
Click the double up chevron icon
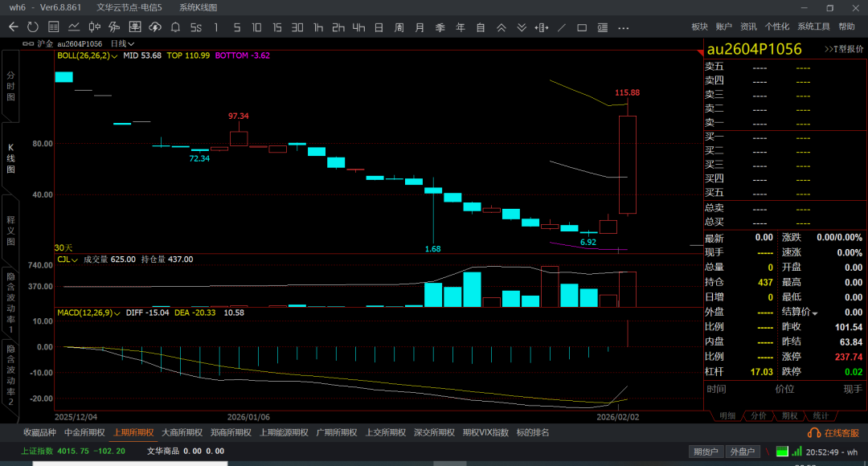pos(501,27)
